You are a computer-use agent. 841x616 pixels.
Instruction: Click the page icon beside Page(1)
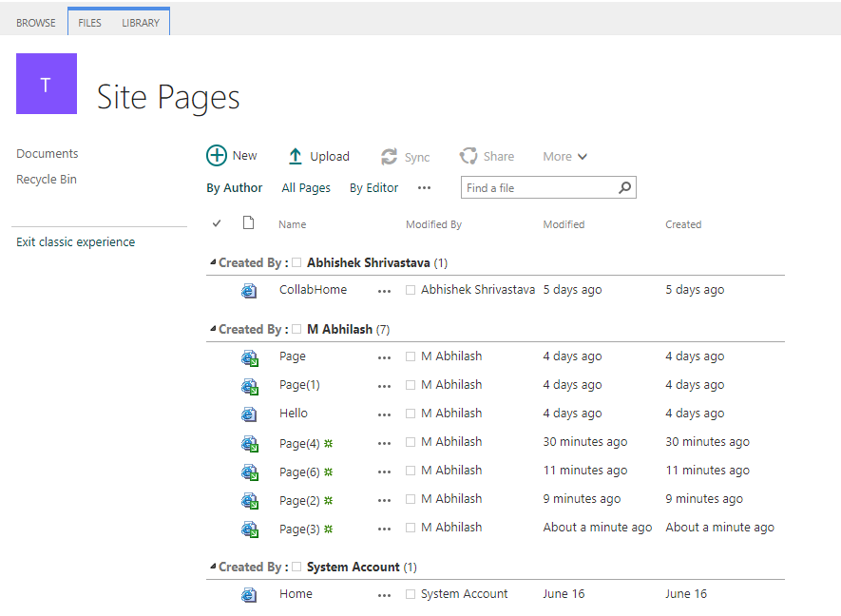pos(249,386)
